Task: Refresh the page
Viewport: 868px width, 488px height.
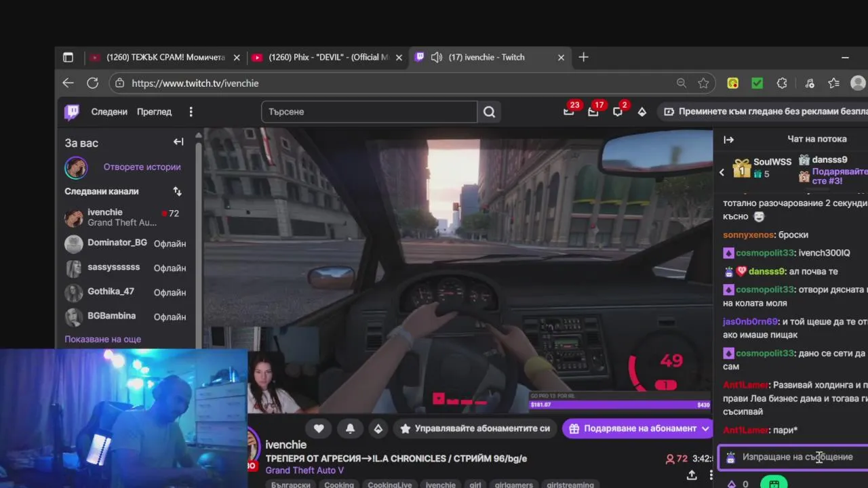Action: tap(93, 83)
